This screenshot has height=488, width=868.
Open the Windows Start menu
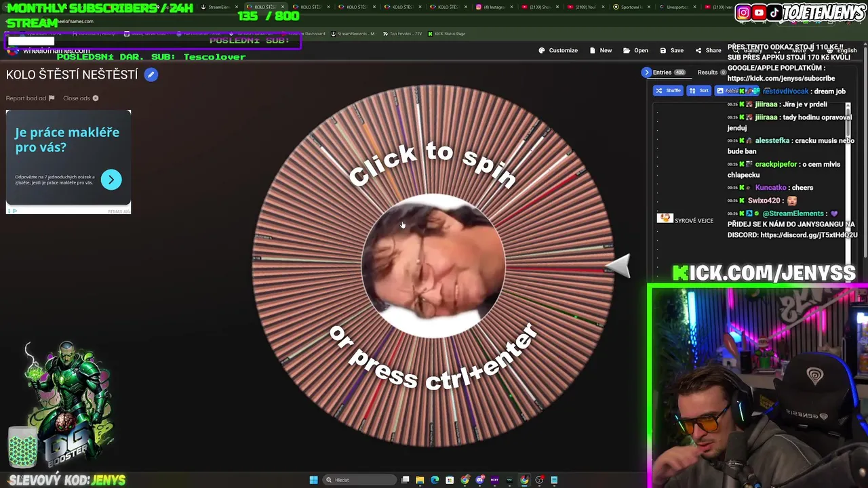coord(313,480)
